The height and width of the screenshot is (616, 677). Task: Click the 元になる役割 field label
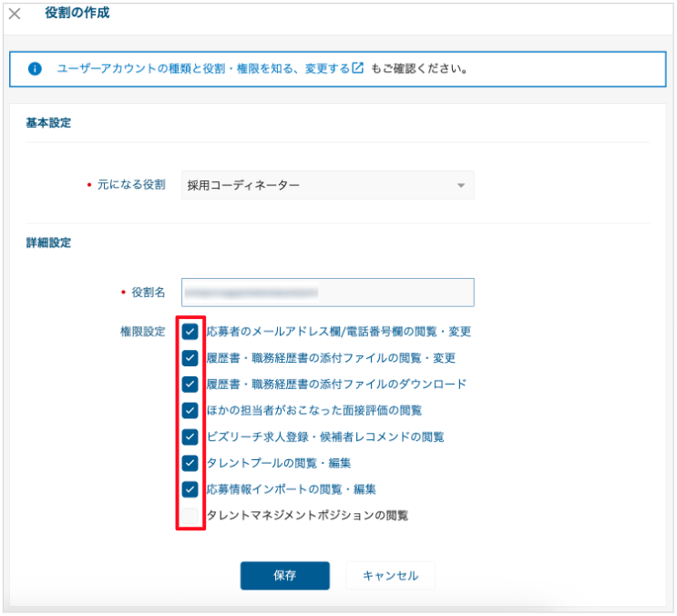[x=131, y=185]
